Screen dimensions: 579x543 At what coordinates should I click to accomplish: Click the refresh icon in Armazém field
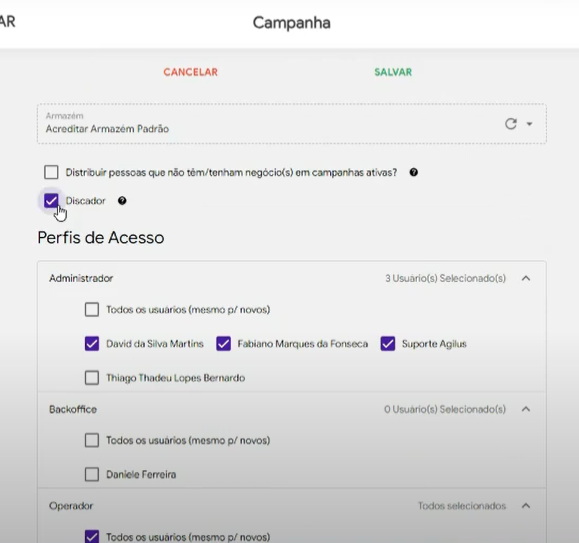pyautogui.click(x=511, y=124)
